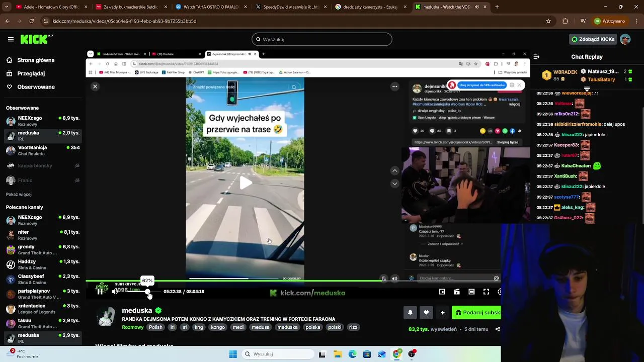The height and width of the screenshot is (362, 644).
Task: Bookmark this page with star icon
Action: pos(548,21)
